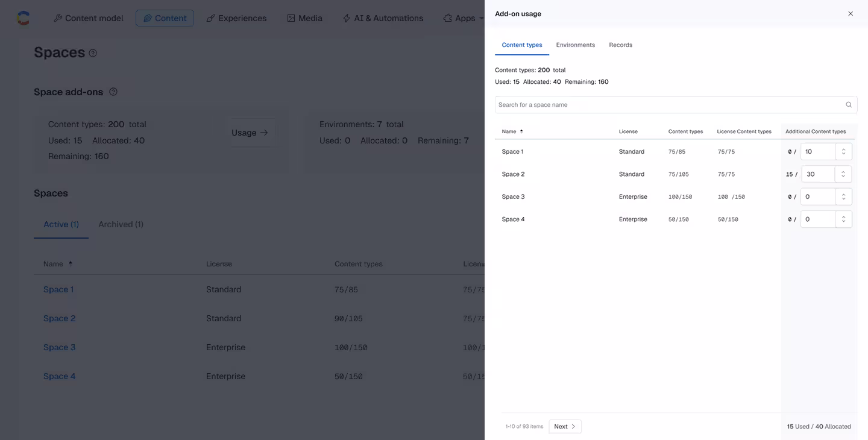The image size is (868, 440).
Task: Click License column header in panel
Action: click(628, 131)
